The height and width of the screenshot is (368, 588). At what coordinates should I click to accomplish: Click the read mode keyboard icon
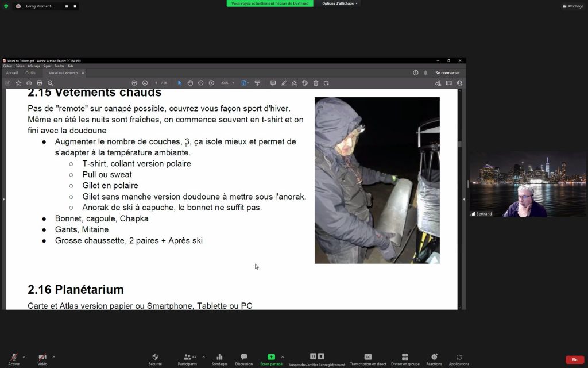click(257, 83)
